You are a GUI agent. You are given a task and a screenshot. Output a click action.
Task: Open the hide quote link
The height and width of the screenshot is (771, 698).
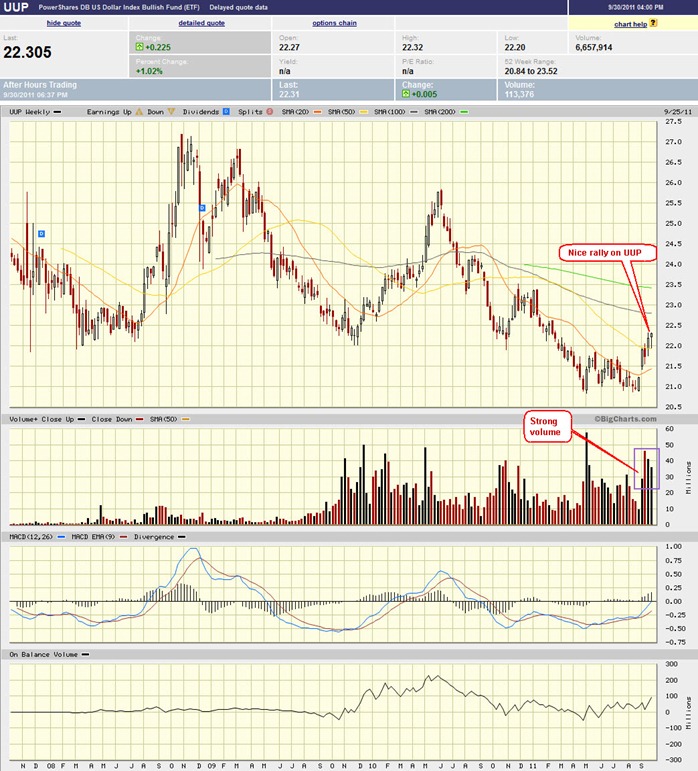tap(64, 23)
